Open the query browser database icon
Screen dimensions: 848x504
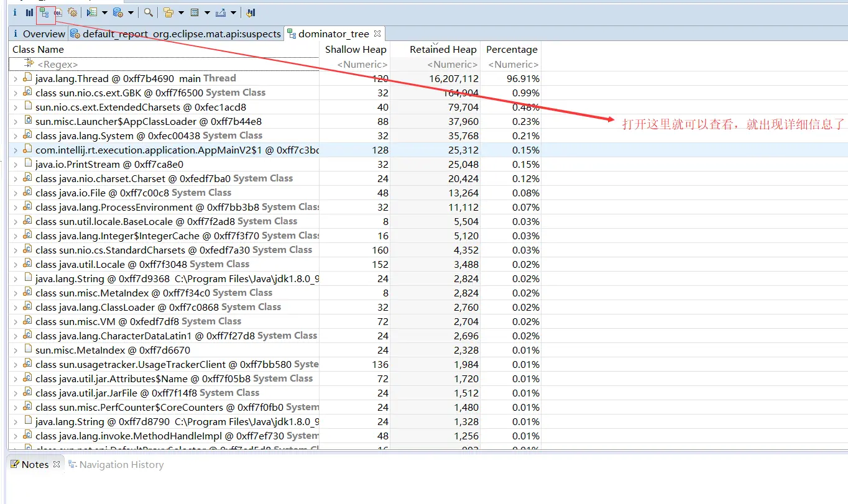coord(118,12)
